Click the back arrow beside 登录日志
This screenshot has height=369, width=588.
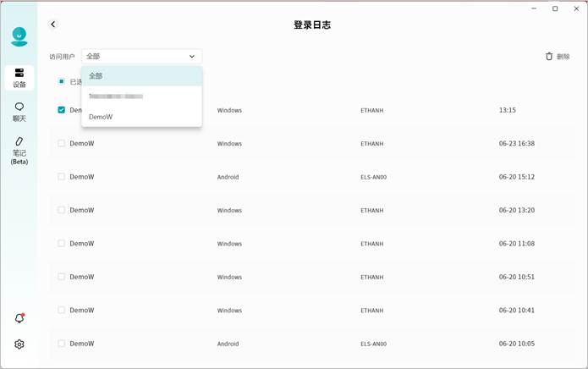click(x=53, y=25)
